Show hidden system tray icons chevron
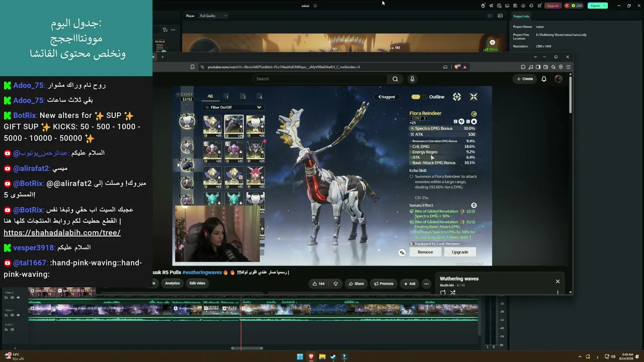The height and width of the screenshot is (362, 644). point(580,356)
